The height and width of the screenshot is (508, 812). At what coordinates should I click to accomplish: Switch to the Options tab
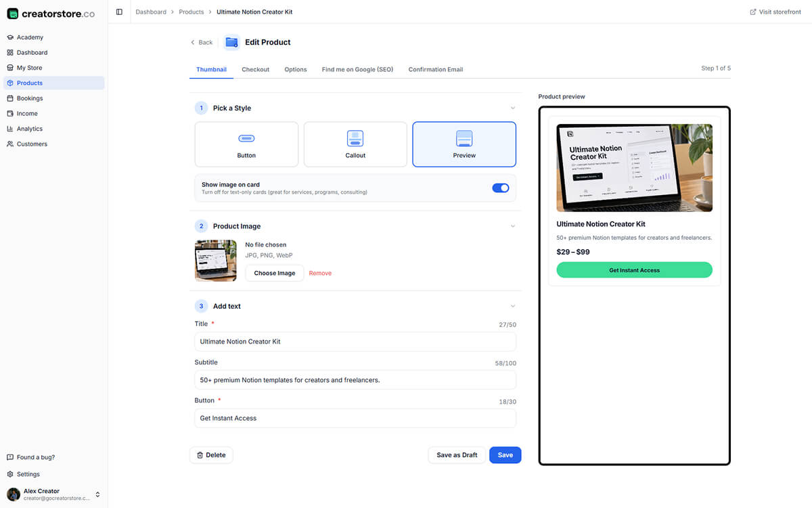296,69
